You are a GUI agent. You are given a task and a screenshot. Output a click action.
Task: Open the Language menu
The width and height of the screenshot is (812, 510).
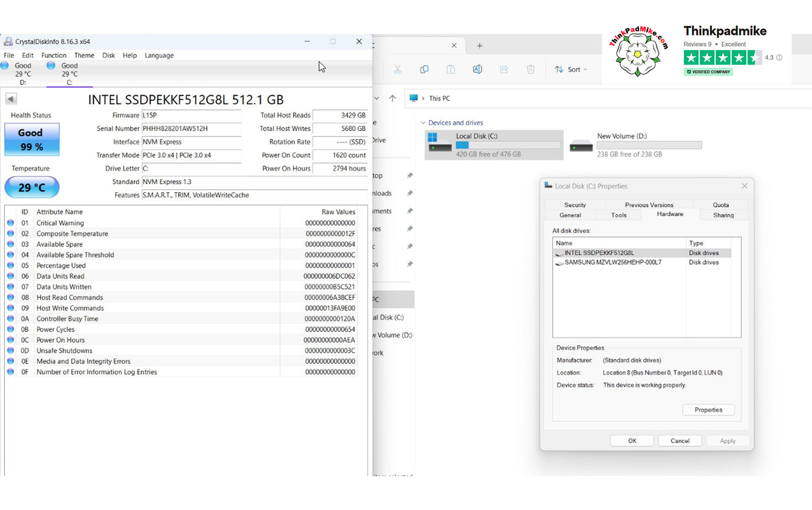(x=159, y=56)
